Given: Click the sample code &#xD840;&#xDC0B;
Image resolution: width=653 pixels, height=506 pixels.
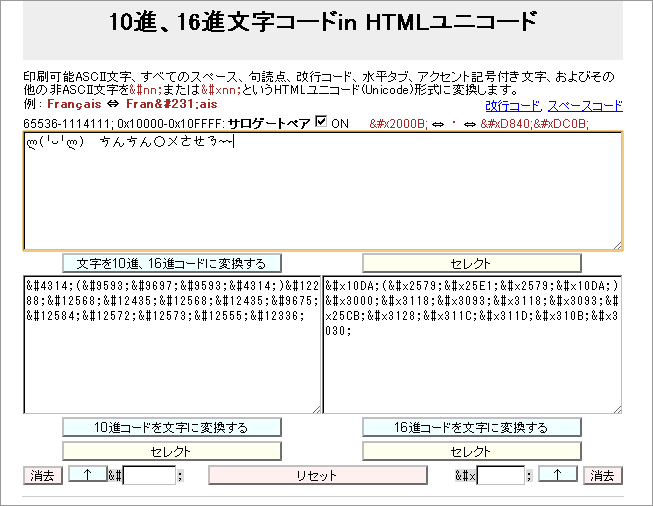Looking at the screenshot, I should click(x=535, y=124).
